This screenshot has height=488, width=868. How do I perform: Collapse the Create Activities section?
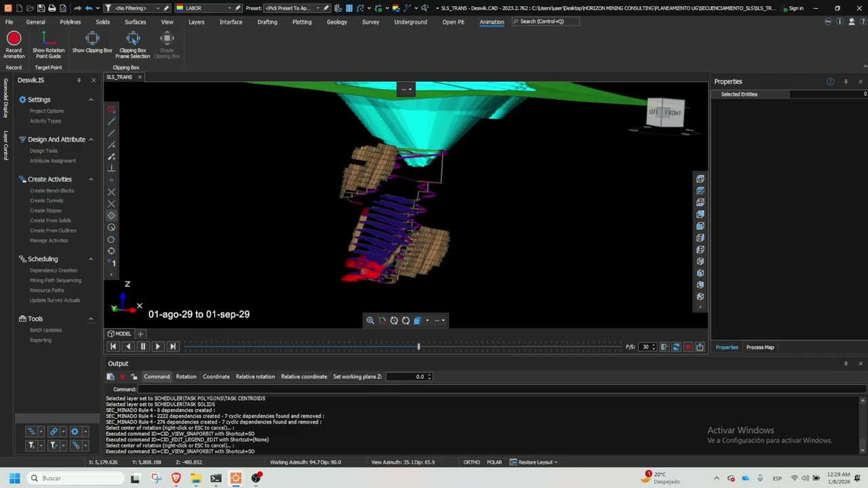click(91, 179)
